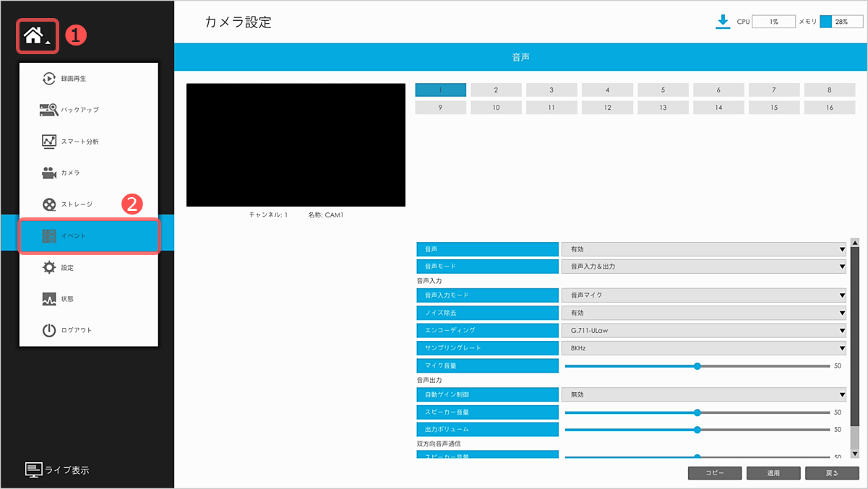The image size is (868, 489).
Task: Switch to channel 8
Action: (830, 90)
